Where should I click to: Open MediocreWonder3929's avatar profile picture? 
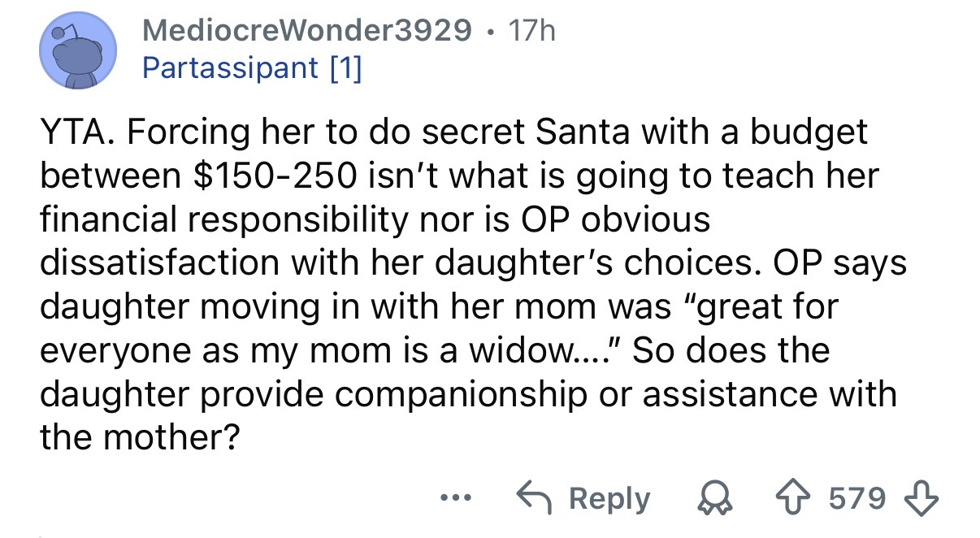[x=78, y=50]
